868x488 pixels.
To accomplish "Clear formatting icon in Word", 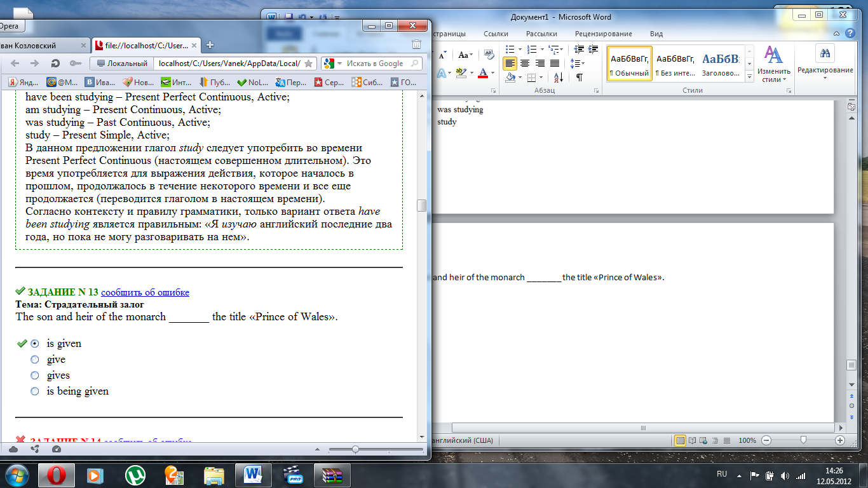I will [489, 55].
